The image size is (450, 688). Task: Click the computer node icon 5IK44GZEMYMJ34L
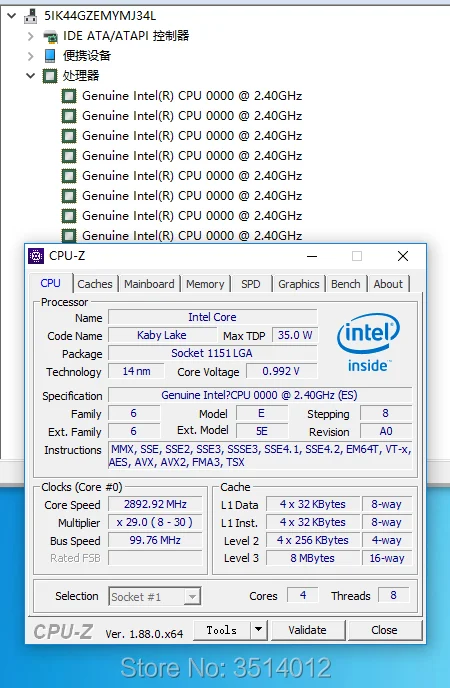pyautogui.click(x=30, y=16)
